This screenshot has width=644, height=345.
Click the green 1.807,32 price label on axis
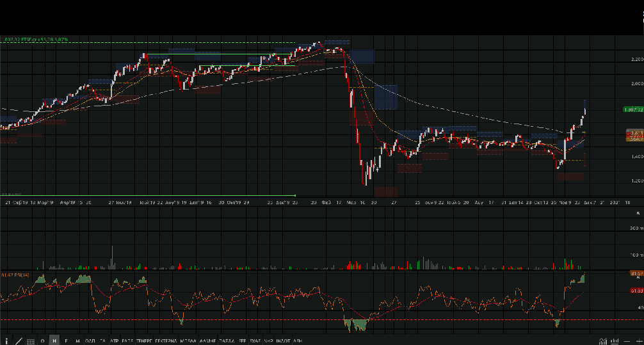click(x=632, y=109)
